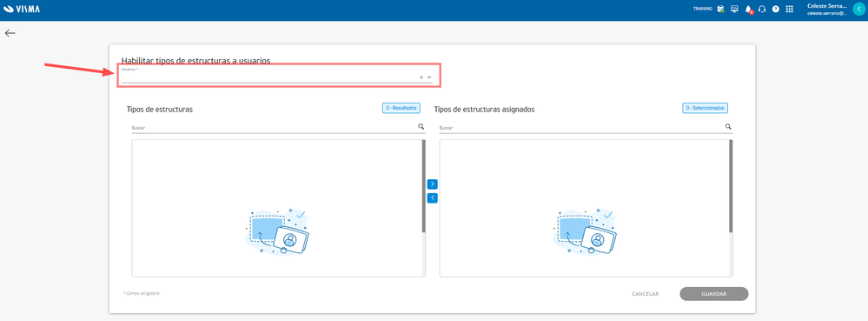The width and height of the screenshot is (868, 321).
Task: Click the 0 - Seleccionados badge
Action: tap(705, 108)
